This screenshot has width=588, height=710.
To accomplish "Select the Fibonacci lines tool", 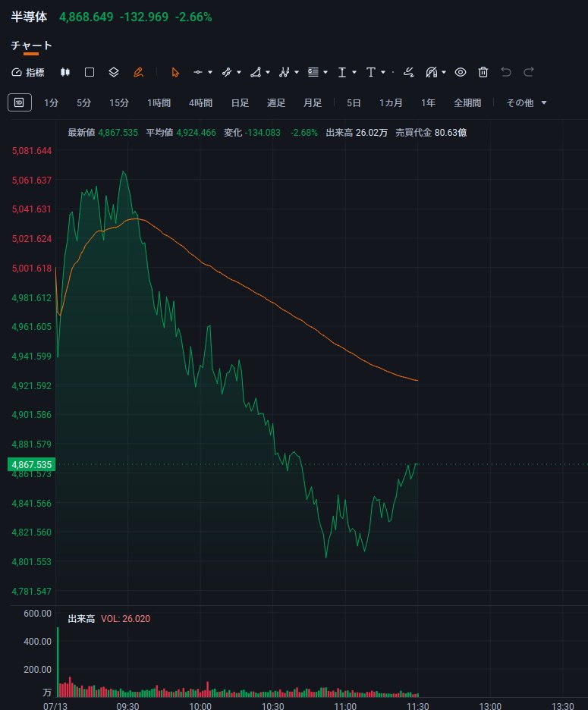I will coord(313,73).
